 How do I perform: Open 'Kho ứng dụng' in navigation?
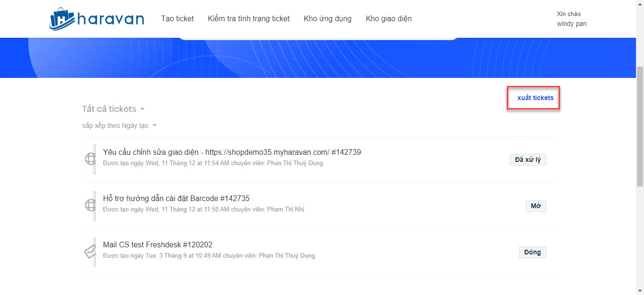point(328,19)
